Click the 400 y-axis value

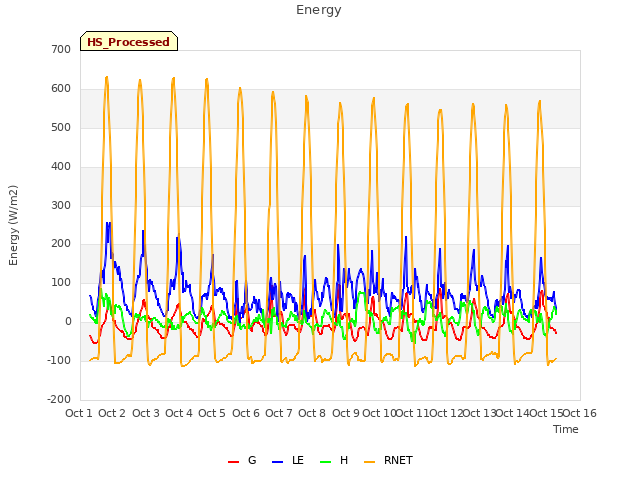(61, 167)
